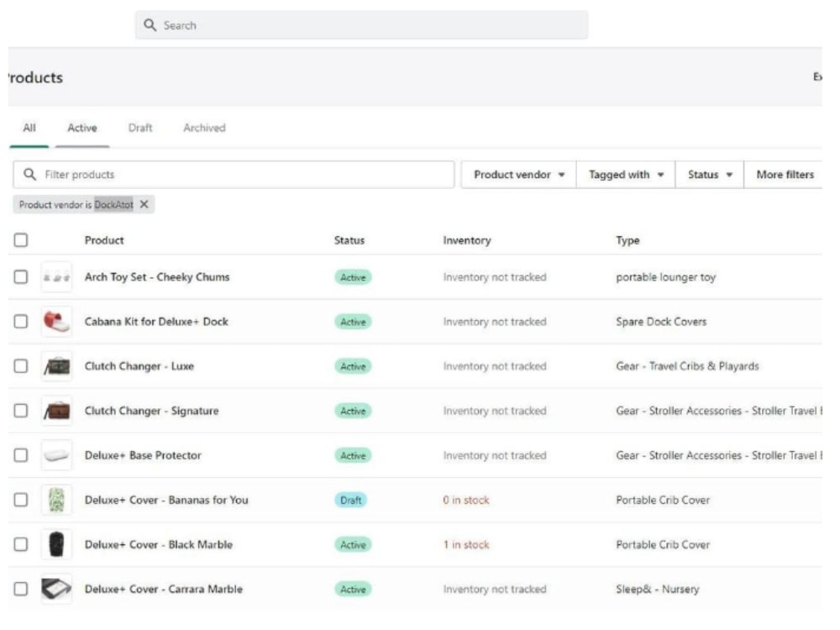Toggle the select-all products checkbox
The height and width of the screenshot is (630, 840).
coord(21,240)
